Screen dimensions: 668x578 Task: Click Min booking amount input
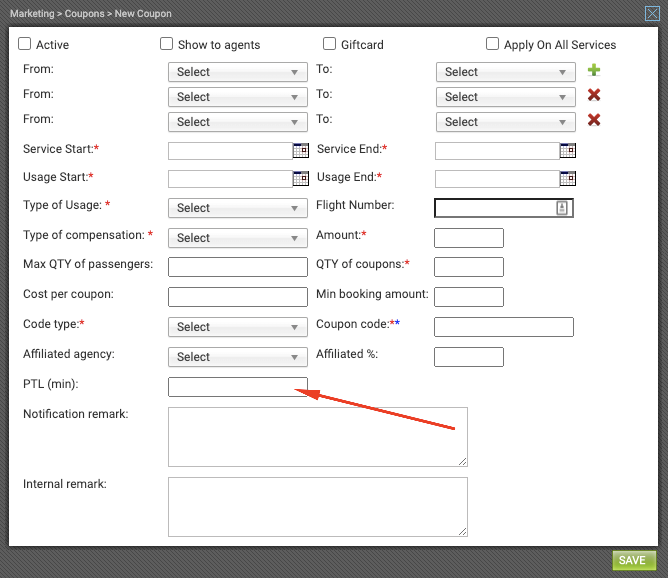469,297
